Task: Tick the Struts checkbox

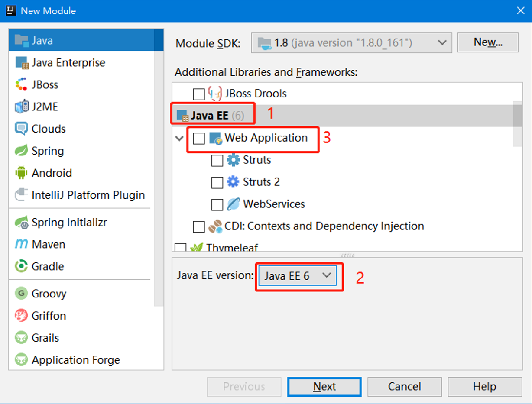Action: pyautogui.click(x=217, y=161)
